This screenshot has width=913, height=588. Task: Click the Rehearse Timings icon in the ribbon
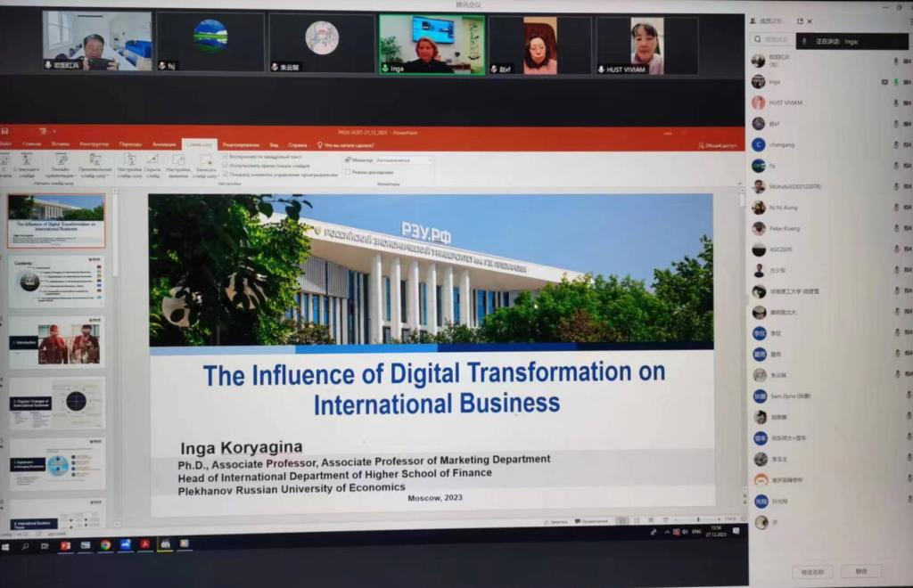(x=177, y=161)
